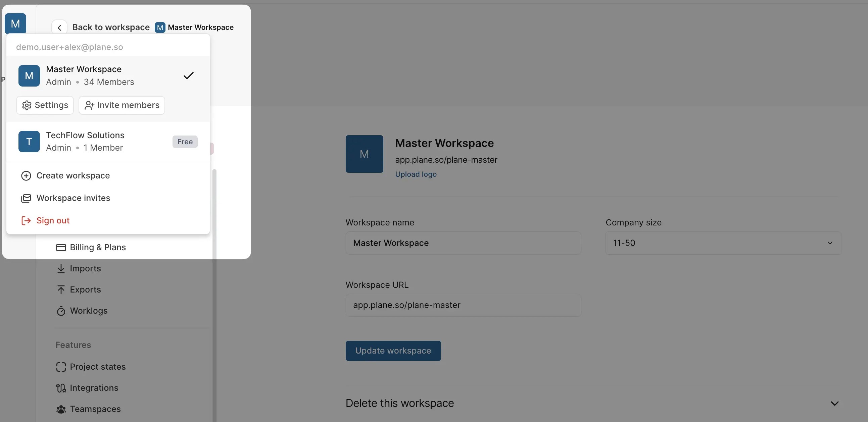
Task: Open Project states settings
Action: [x=97, y=367]
